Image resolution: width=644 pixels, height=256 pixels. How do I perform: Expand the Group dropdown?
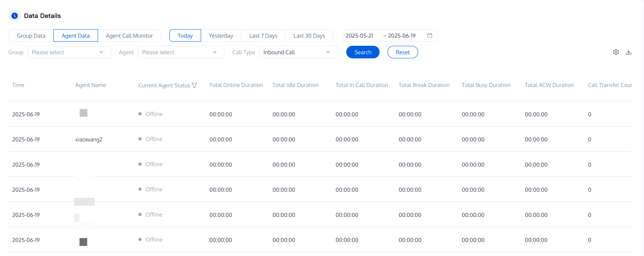pos(69,52)
